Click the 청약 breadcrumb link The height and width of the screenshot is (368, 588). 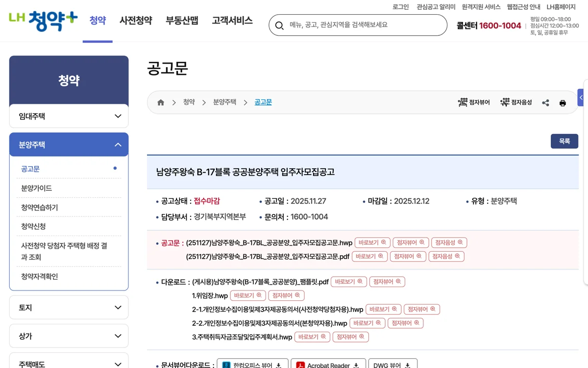pos(189,102)
